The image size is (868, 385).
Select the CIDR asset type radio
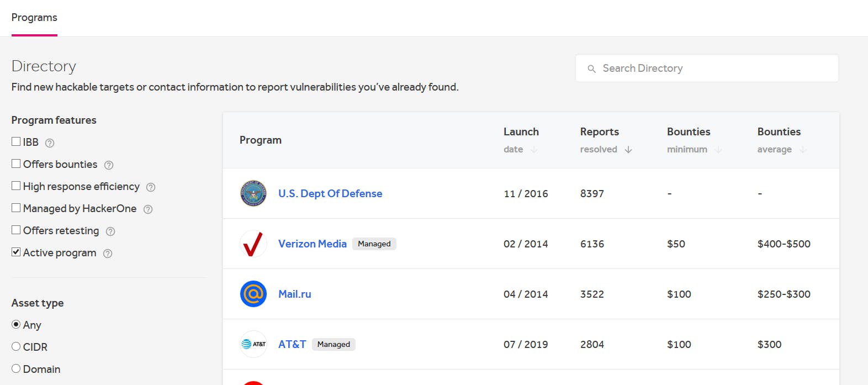pos(16,346)
